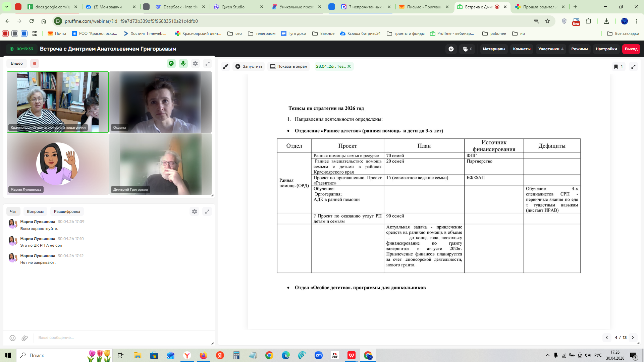Screen dimensions: 644x362
Task: Open the bookmark counter icon
Action: point(618,66)
